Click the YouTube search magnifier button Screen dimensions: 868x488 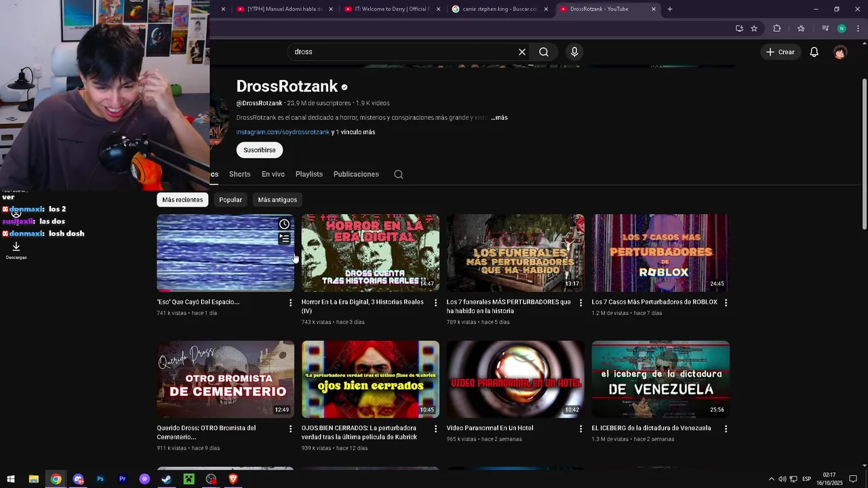pos(544,52)
